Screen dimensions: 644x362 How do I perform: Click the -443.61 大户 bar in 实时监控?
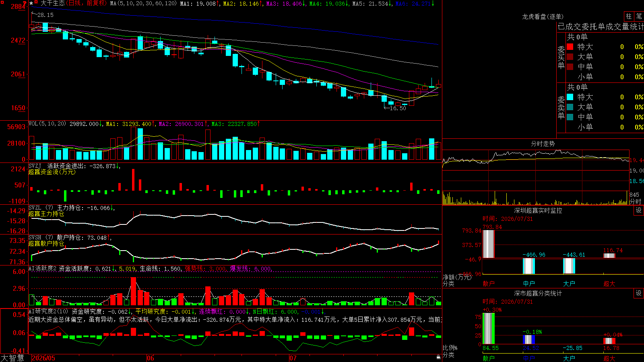click(x=569, y=265)
